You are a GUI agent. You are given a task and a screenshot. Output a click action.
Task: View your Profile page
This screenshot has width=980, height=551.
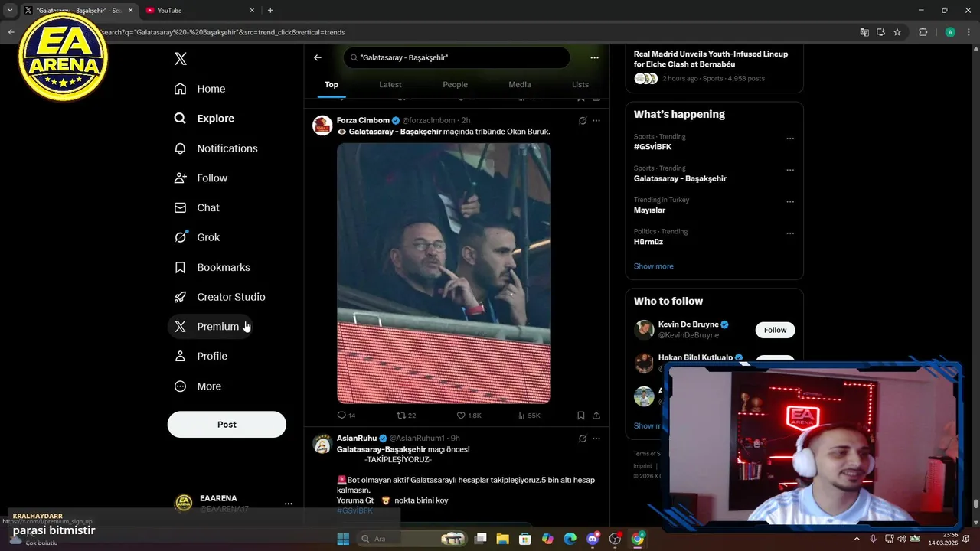[201, 357]
